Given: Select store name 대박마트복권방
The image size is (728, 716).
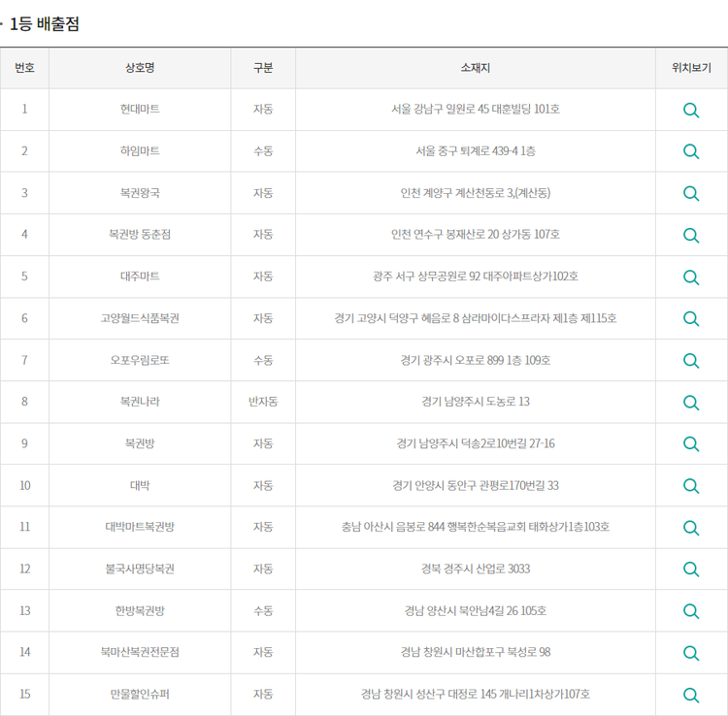Looking at the screenshot, I should coord(140,527).
